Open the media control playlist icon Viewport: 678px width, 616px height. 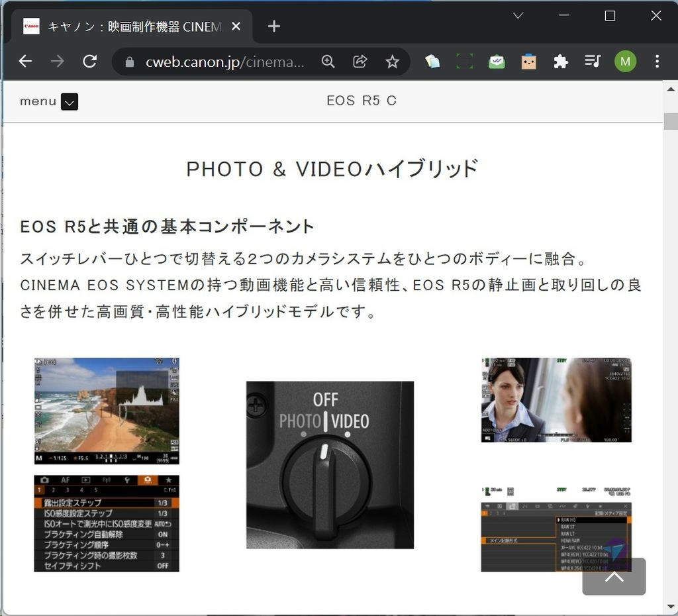point(593,62)
